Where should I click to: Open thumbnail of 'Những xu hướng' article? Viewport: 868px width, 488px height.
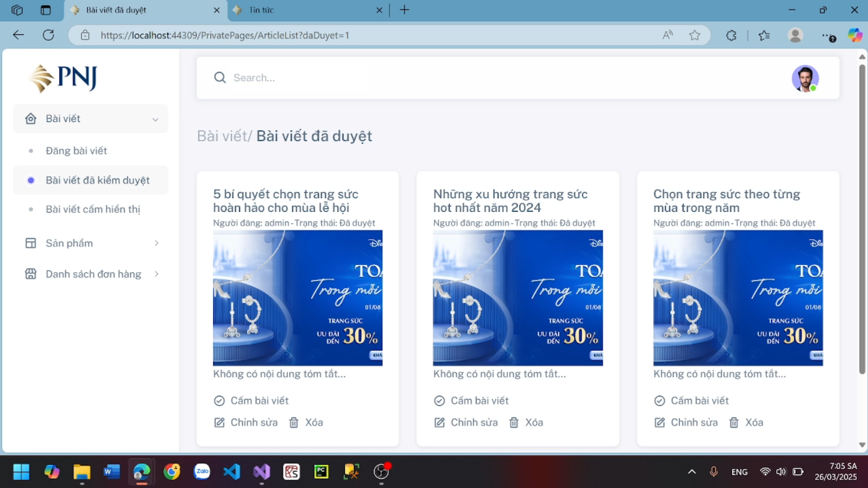tap(518, 298)
